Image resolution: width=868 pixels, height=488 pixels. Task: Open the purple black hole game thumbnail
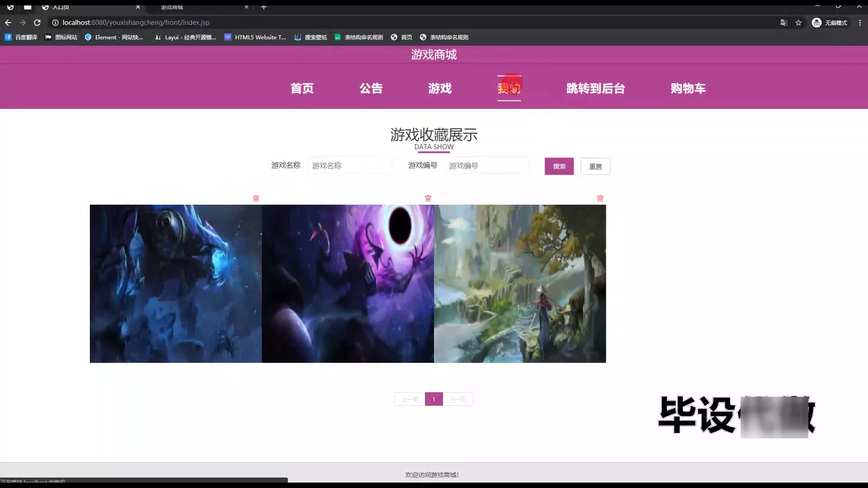point(348,284)
